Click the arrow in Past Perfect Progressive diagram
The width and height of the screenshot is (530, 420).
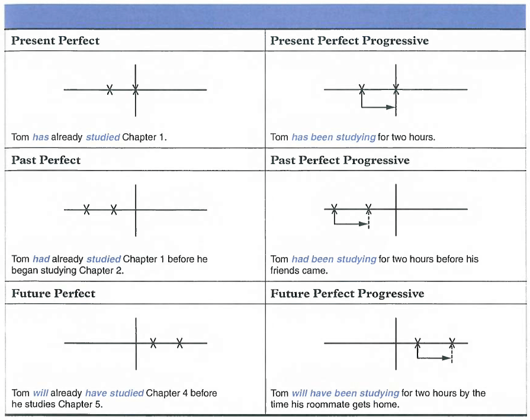(x=351, y=224)
